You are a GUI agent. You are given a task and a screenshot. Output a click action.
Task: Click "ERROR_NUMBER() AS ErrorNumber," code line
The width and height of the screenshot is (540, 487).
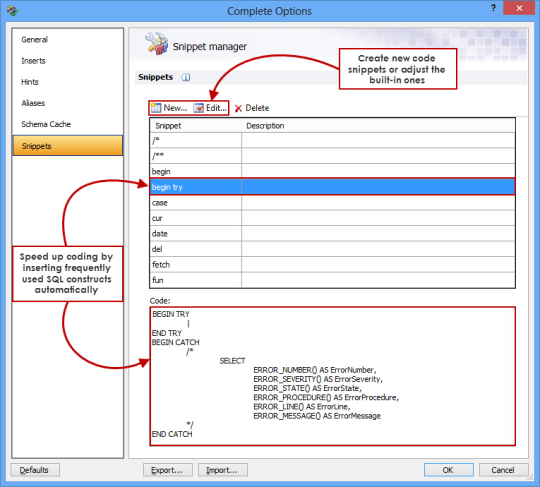coord(315,370)
